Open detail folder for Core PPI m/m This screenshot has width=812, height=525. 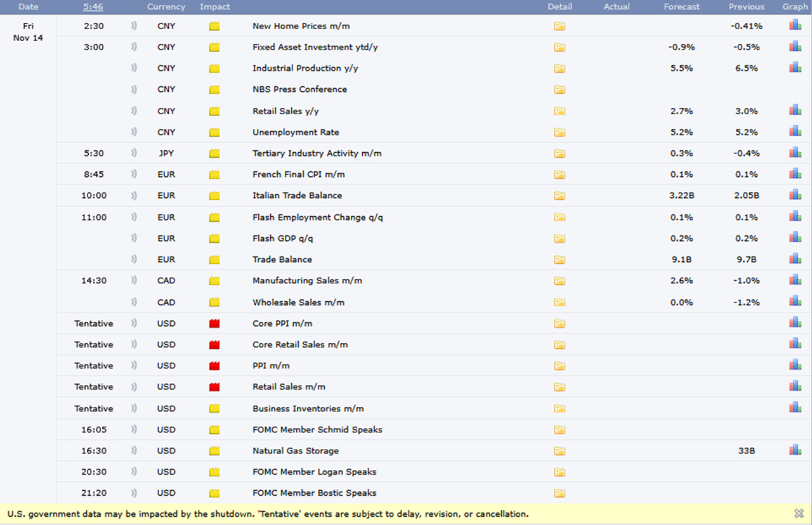click(x=559, y=323)
